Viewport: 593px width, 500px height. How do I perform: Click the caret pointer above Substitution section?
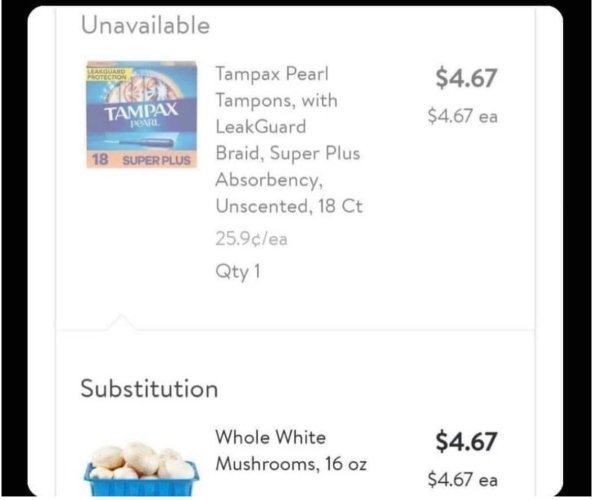[x=121, y=322]
